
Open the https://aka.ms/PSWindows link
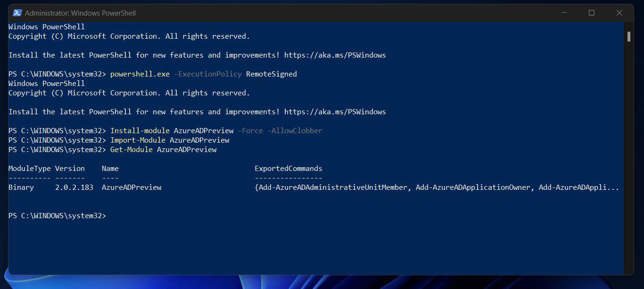point(335,55)
